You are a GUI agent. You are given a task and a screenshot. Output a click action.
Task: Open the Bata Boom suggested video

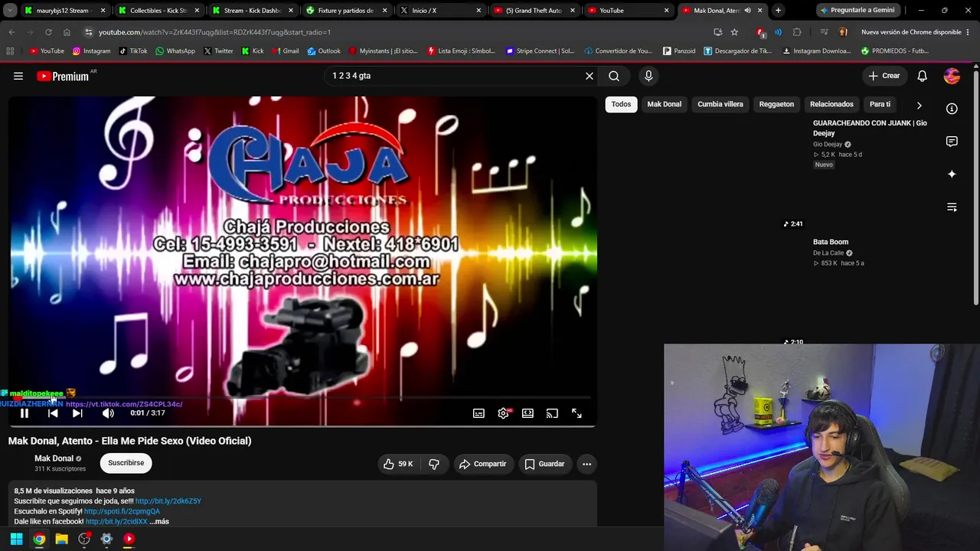[x=831, y=242]
